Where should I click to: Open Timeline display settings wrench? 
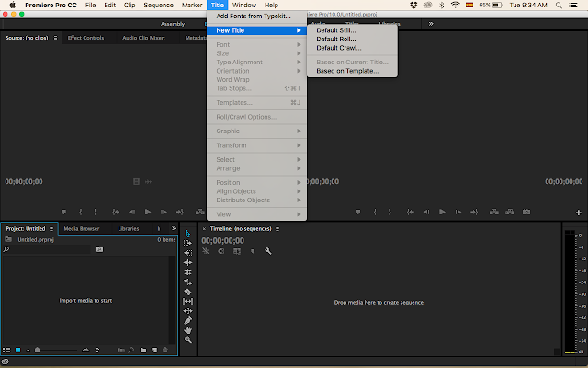click(x=267, y=251)
